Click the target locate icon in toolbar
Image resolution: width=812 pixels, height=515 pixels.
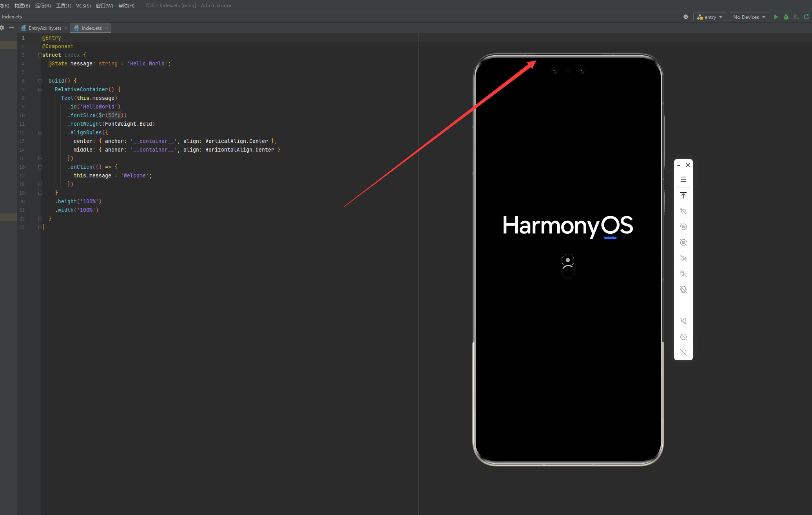(x=686, y=17)
